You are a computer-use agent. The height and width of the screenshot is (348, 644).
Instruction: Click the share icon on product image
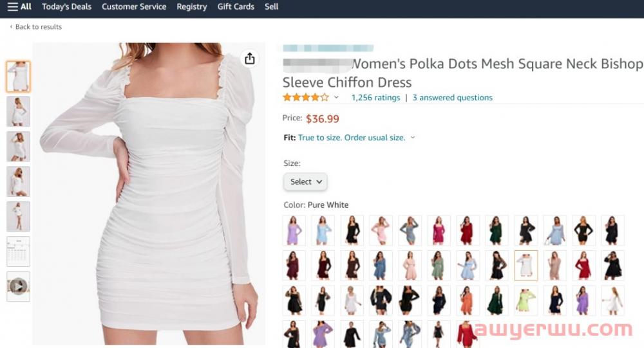tap(250, 59)
